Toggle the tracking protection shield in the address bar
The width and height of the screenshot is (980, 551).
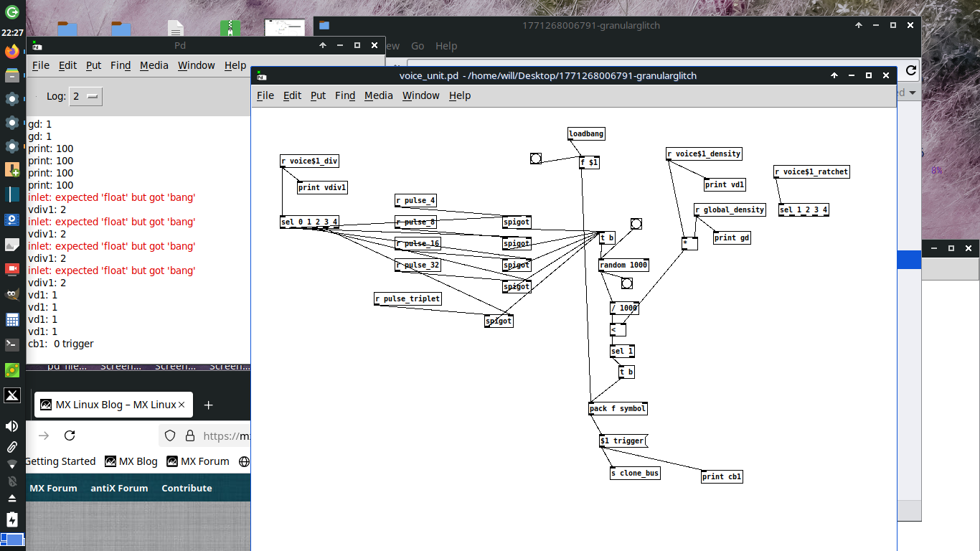click(x=169, y=435)
